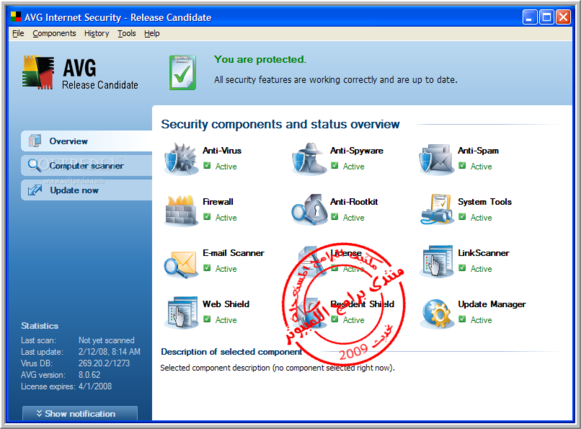Select the System Tools label

tap(485, 202)
